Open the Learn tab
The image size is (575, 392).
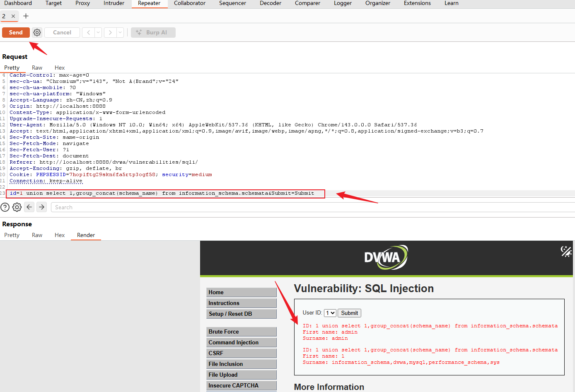(x=452, y=3)
